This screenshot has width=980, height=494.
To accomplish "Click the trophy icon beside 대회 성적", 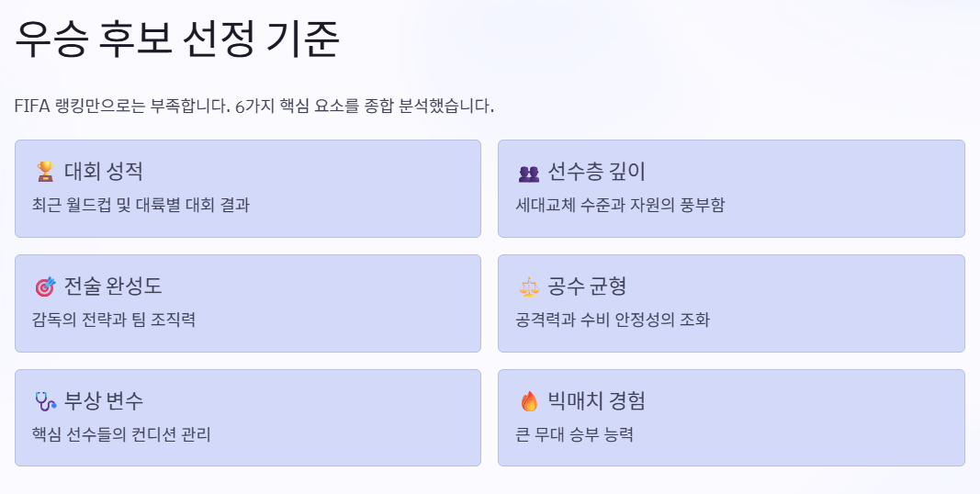I will click(x=45, y=171).
